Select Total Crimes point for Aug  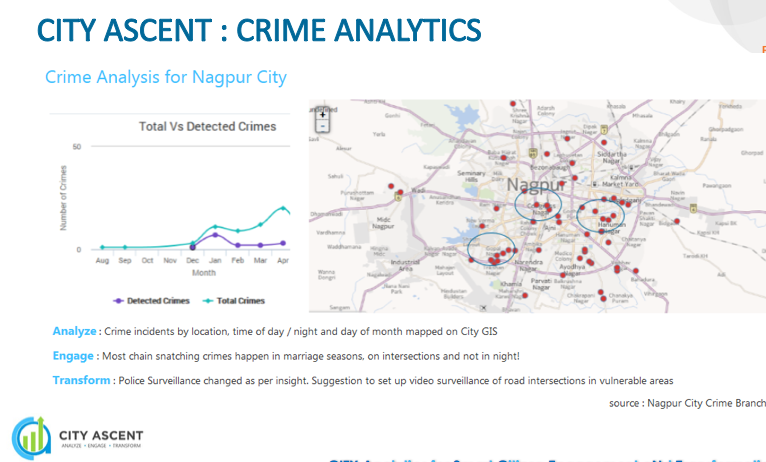coord(102,247)
